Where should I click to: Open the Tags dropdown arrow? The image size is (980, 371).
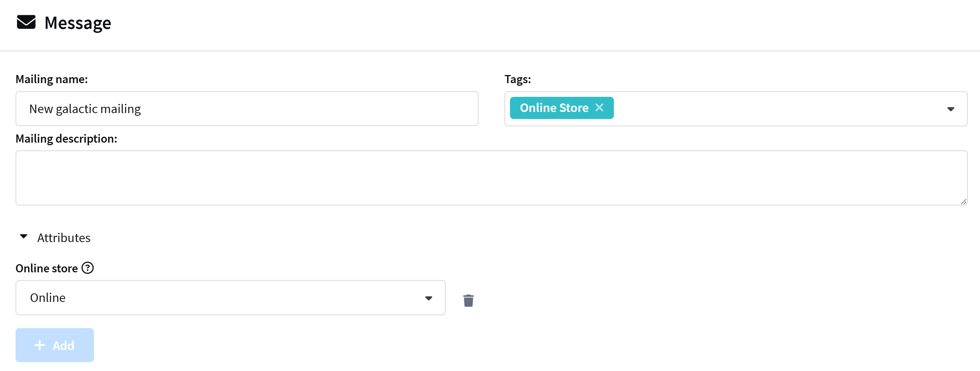pyautogui.click(x=950, y=109)
